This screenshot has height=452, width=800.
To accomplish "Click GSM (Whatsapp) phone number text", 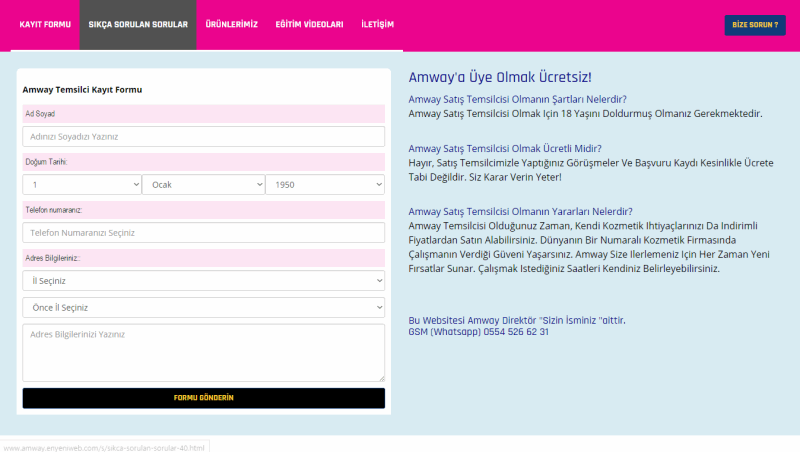I will pyautogui.click(x=479, y=332).
